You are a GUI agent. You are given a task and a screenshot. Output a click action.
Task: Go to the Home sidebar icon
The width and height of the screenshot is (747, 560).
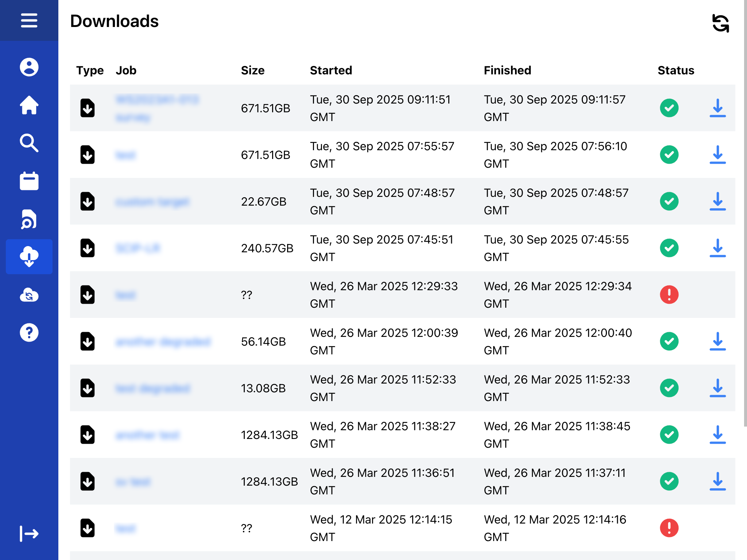tap(29, 105)
